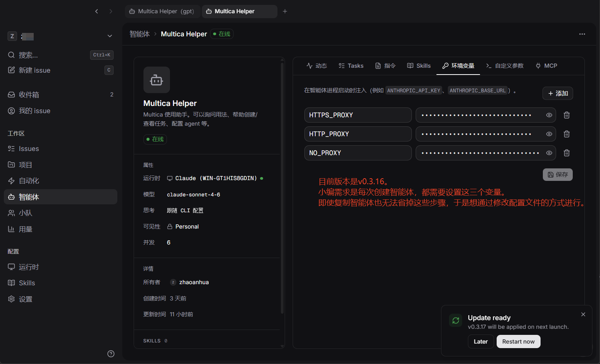Viewport: 600px width, 364px height.
Task: Open 自动化 automation in sidebar
Action: pyautogui.click(x=61, y=181)
